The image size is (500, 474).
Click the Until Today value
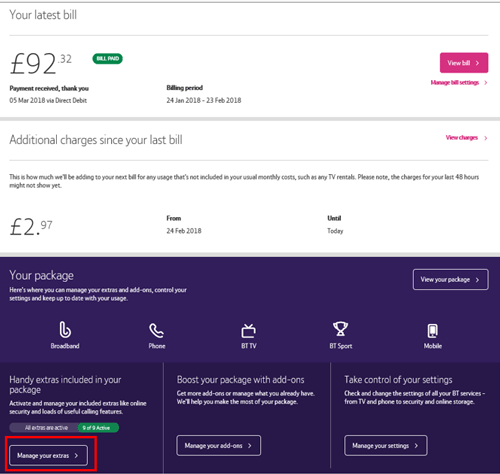[335, 231]
